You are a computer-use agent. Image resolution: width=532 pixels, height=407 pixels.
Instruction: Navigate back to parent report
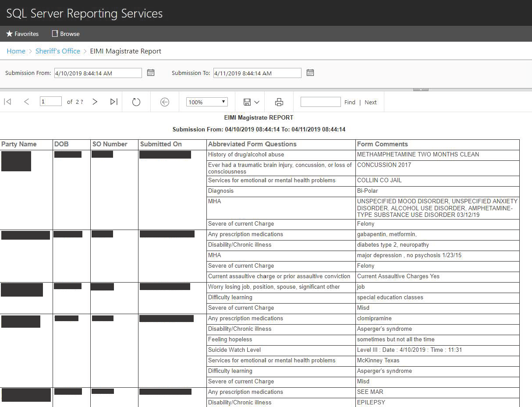tap(165, 102)
